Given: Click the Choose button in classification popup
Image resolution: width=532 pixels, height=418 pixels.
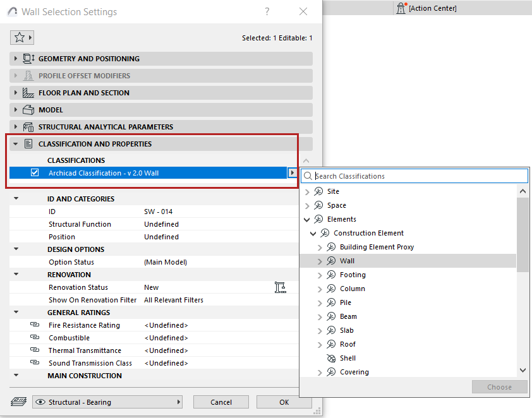Looking at the screenshot, I should [x=499, y=387].
